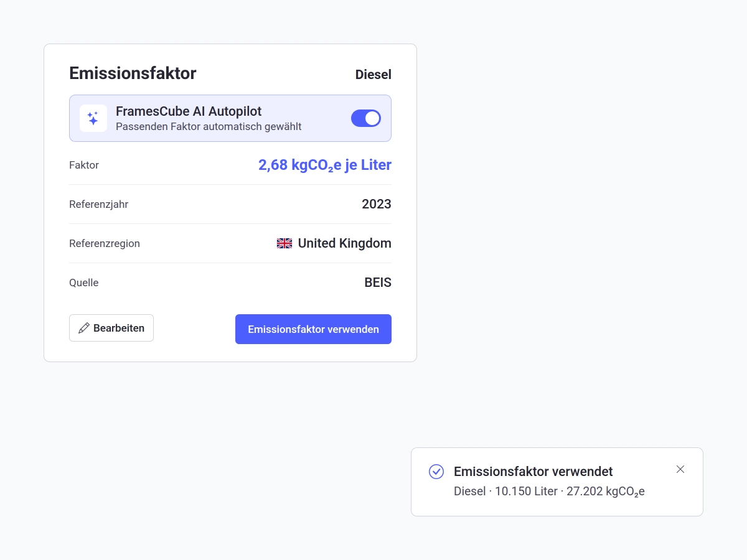Click the Referenzjahr value 2023

[x=377, y=204]
